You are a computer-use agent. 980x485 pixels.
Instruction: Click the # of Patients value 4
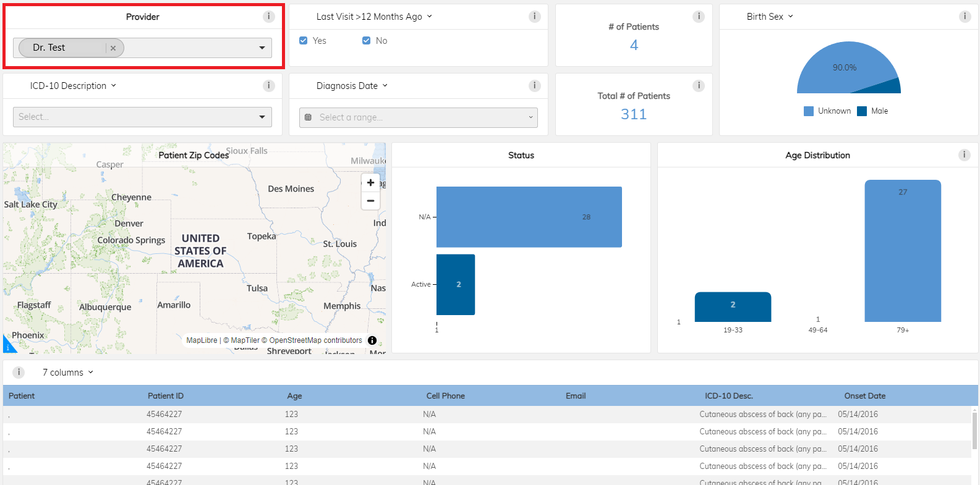[634, 45]
